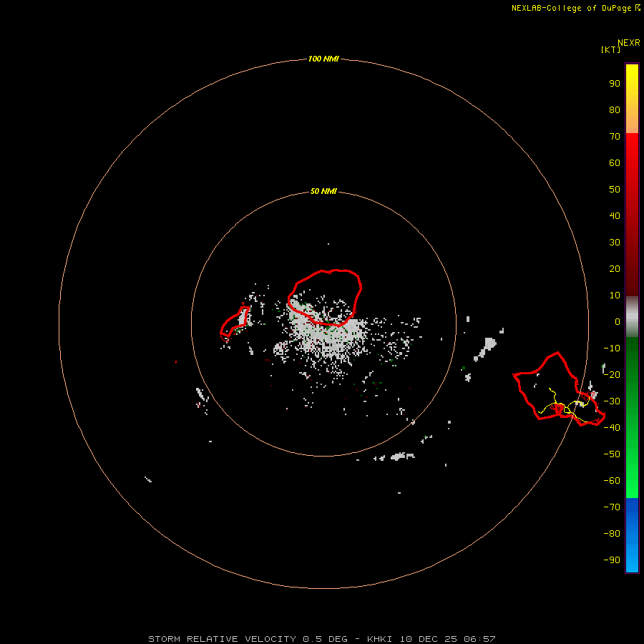Click the -40 value on velocity scale

tap(612, 428)
